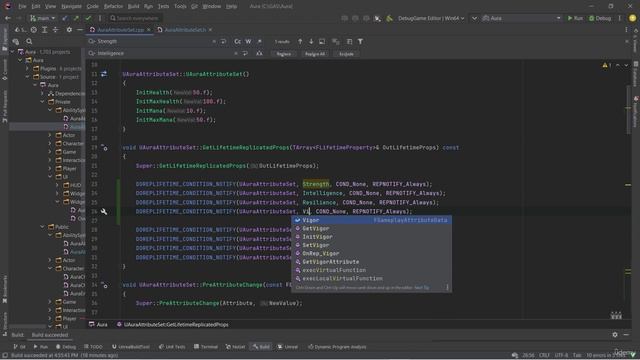Expand the Private Actor folder
The height and width of the screenshot is (360, 640).
[x=50, y=135]
